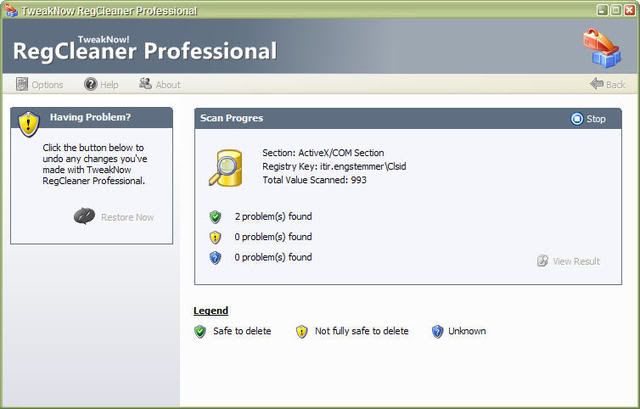Click the Options settings icon

tap(22, 84)
